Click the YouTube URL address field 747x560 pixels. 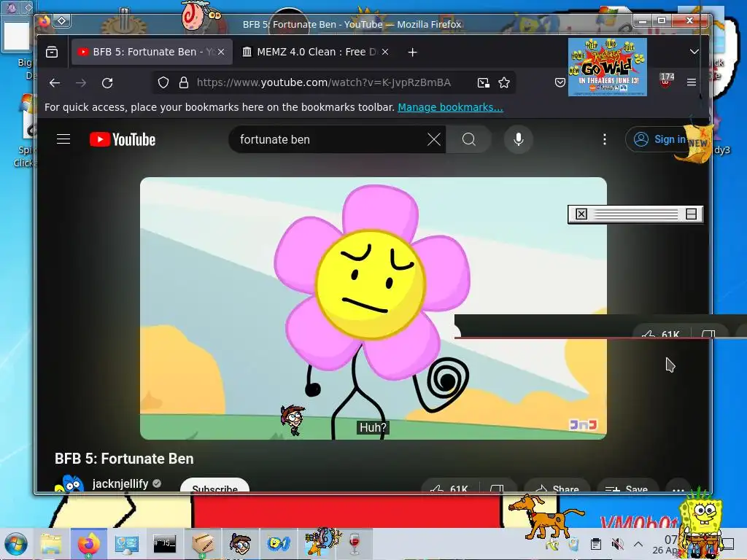(x=324, y=83)
